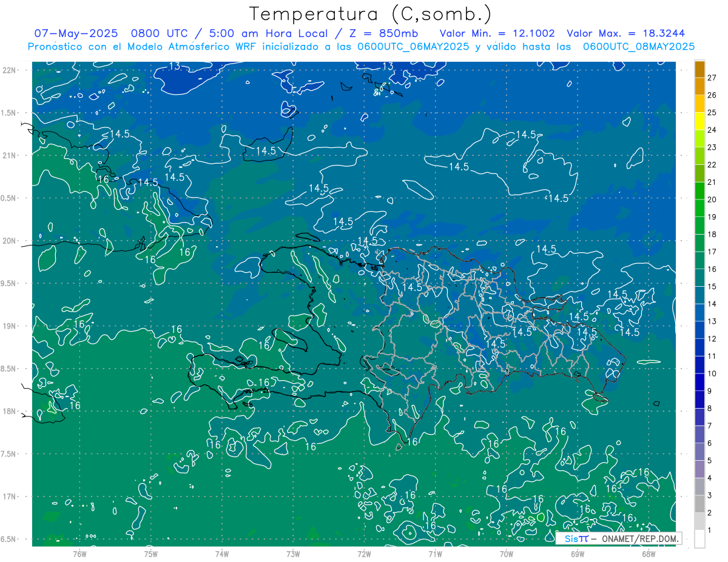Click the "75W" longitude label
728x562 pixels.
151,554
